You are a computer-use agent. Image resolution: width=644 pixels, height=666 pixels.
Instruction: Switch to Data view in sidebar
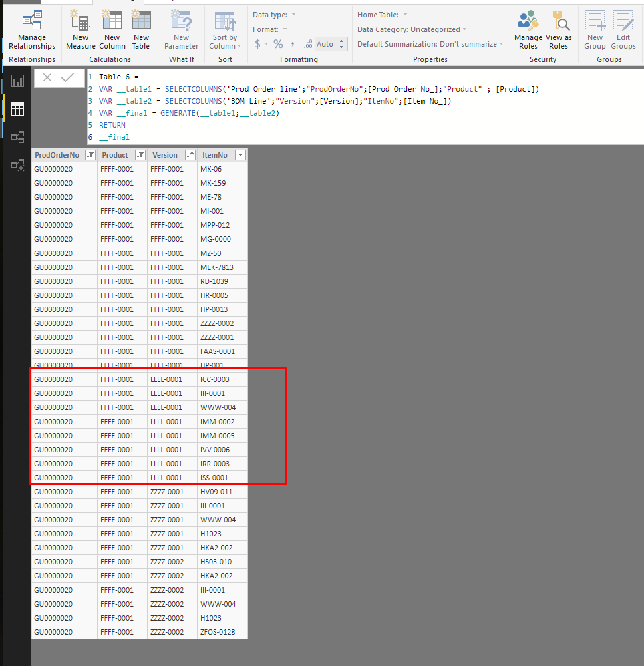point(17,109)
